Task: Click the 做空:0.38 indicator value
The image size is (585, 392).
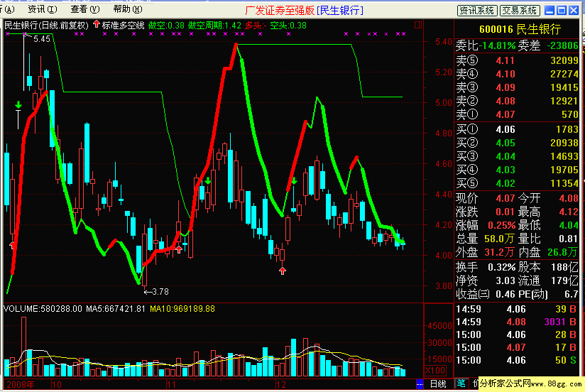Action: (x=166, y=26)
